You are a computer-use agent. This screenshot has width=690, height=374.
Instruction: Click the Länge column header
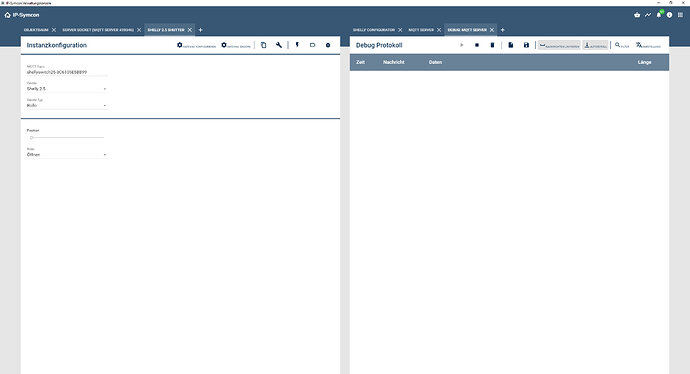tap(644, 62)
